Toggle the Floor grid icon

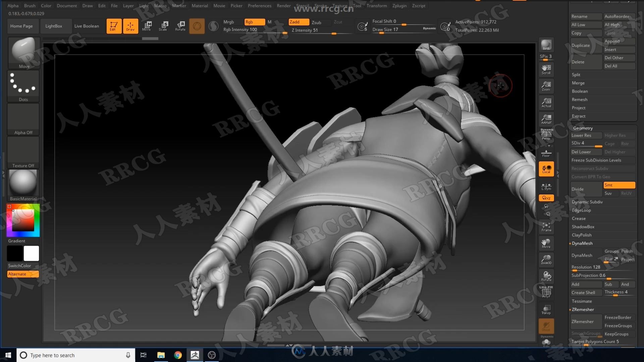point(546,153)
